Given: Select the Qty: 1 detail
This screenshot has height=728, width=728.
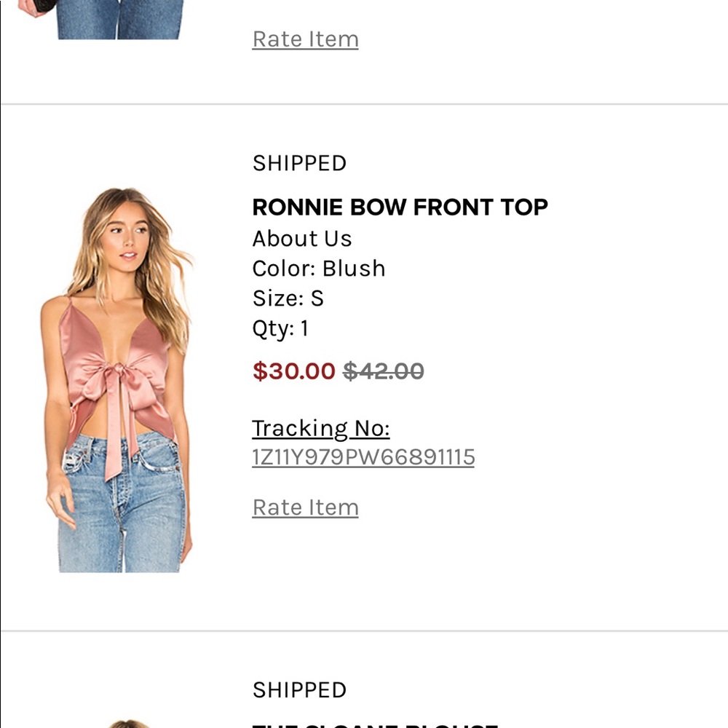Looking at the screenshot, I should tap(280, 328).
